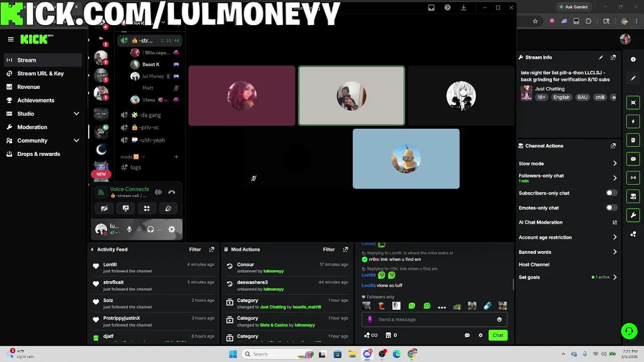Image resolution: width=644 pixels, height=362 pixels.
Task: Open the Discord activities button
Action: click(147, 208)
